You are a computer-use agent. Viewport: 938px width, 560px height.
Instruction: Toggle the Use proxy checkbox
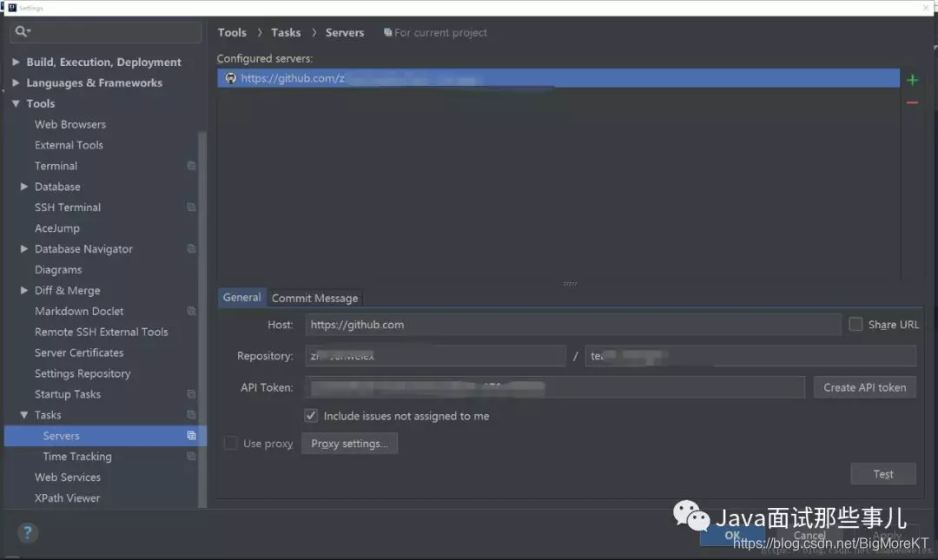pyautogui.click(x=230, y=444)
